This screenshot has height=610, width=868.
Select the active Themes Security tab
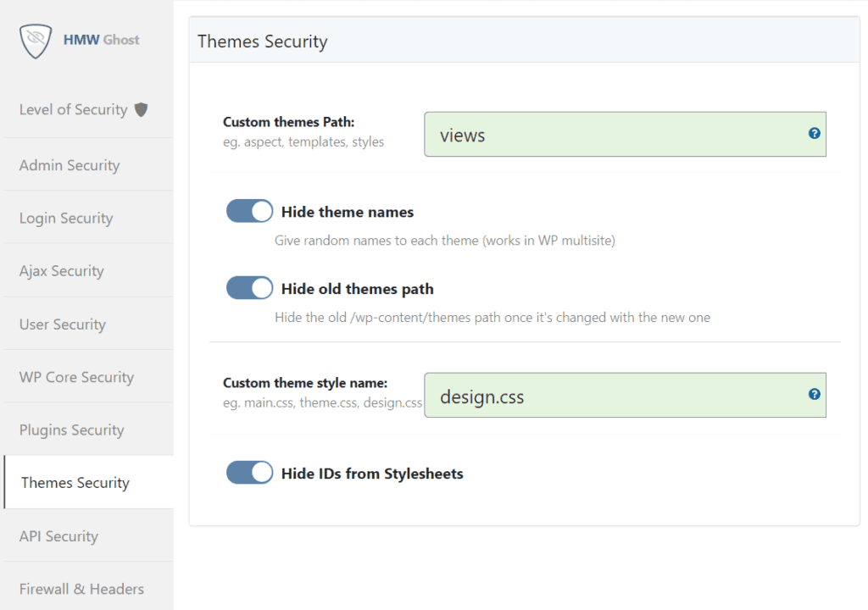(75, 482)
